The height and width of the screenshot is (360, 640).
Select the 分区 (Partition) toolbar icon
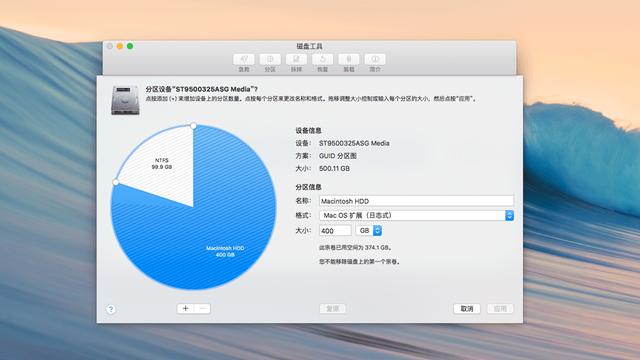click(270, 59)
